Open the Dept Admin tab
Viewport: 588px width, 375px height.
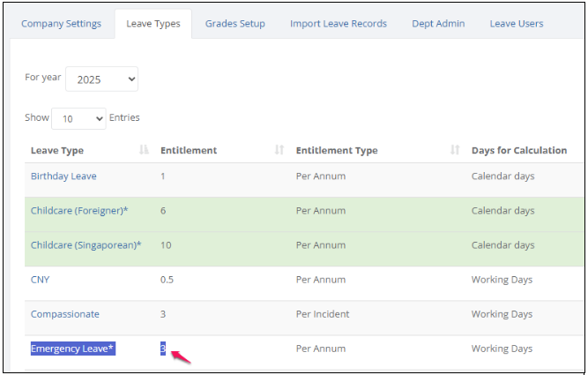438,24
